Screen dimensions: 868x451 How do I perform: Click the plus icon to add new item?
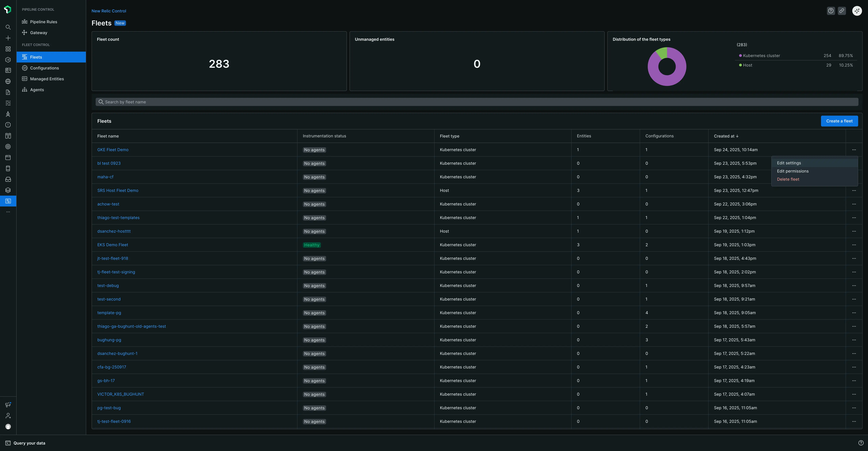pos(8,38)
